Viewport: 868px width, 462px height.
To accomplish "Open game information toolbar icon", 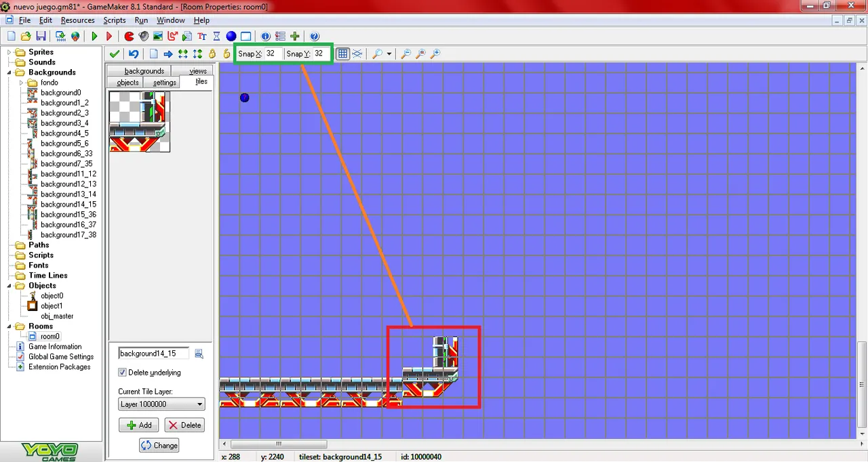I will coord(265,36).
